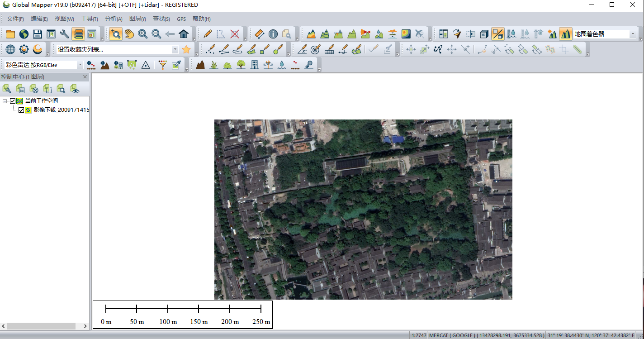Screen dimensions: 644x339
Task: Open the 设置收藏夹列表 dropdown
Action: click(x=175, y=49)
